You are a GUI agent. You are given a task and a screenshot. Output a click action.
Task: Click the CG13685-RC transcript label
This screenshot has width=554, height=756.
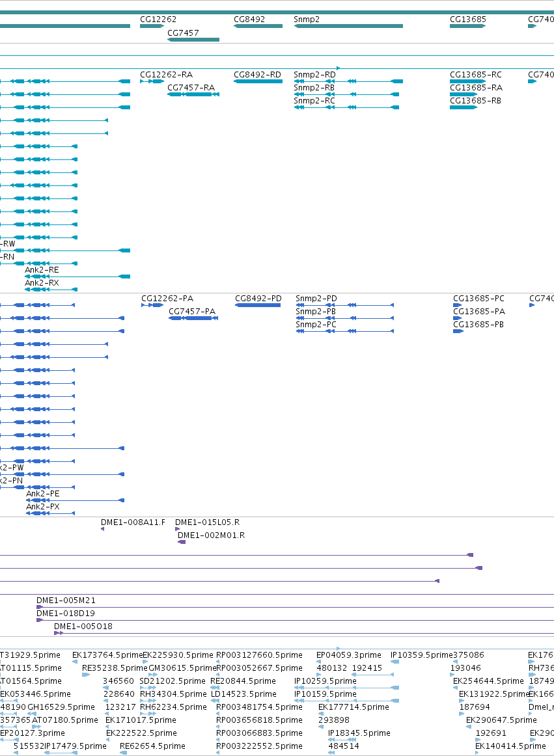(x=476, y=75)
